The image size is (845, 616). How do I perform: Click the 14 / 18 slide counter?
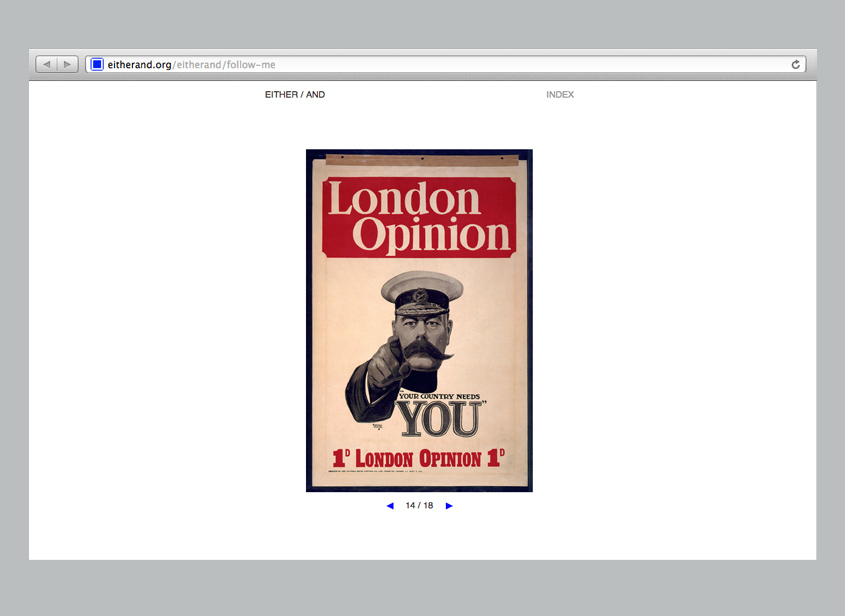point(419,506)
